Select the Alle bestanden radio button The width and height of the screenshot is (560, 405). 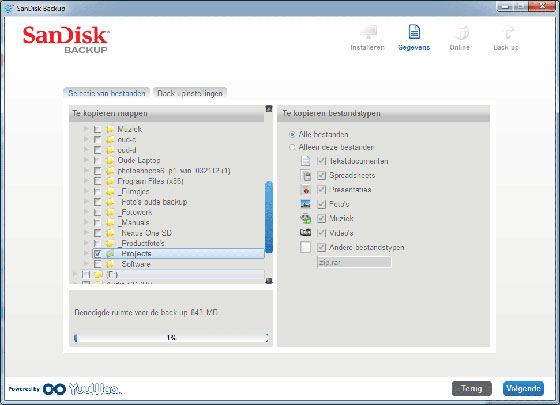[292, 134]
